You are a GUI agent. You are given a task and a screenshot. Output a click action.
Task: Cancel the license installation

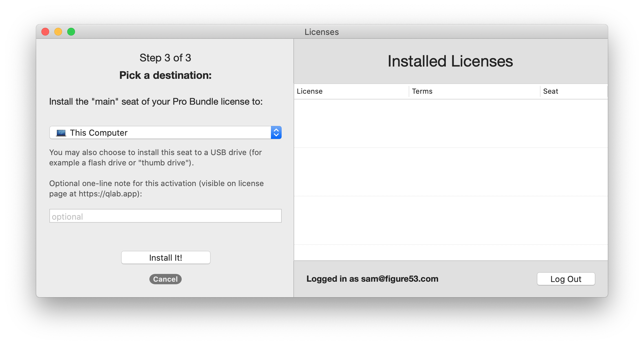(x=165, y=279)
